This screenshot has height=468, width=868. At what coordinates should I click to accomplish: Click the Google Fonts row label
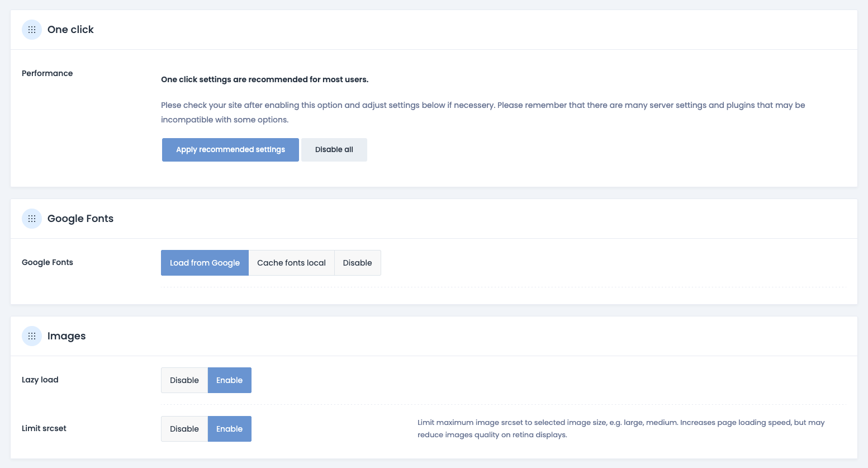(48, 262)
